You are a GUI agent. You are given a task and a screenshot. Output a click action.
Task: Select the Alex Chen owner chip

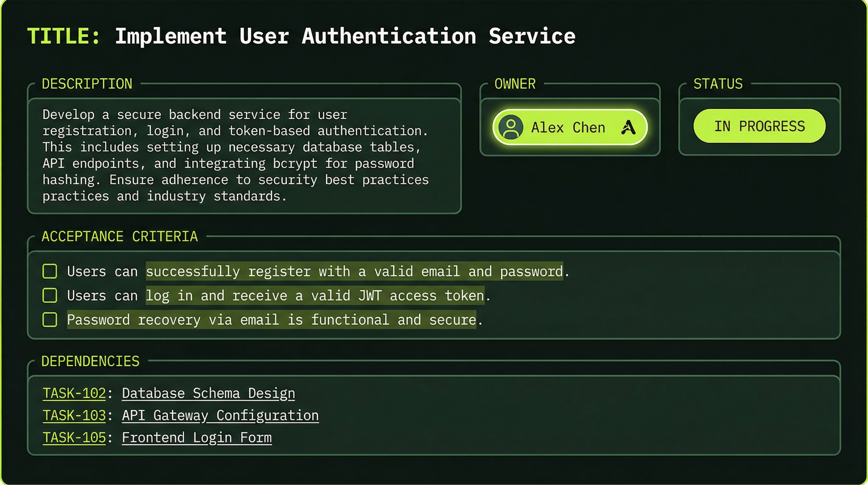click(x=569, y=127)
